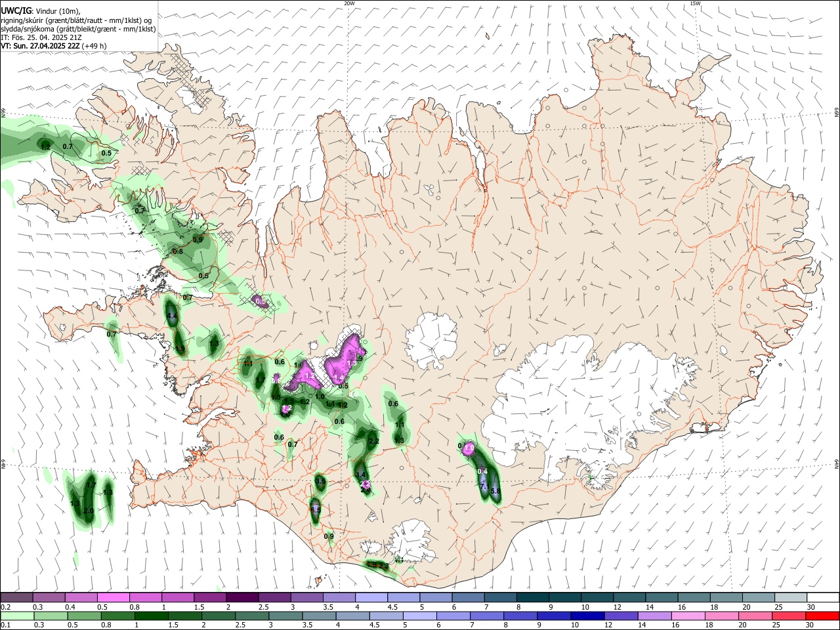Image resolution: width=840 pixels, height=630 pixels.
Task: Select lower-row red swatch between 25 and 30
Action: coord(787,616)
